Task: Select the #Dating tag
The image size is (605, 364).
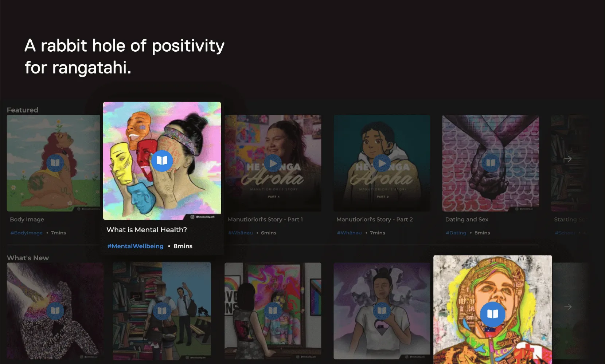Action: pyautogui.click(x=456, y=233)
